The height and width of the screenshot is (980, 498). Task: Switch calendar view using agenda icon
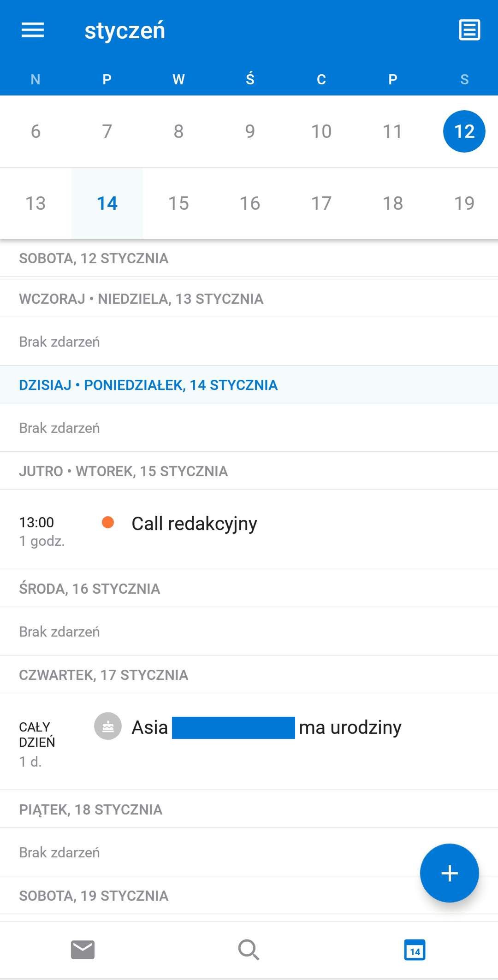469,30
